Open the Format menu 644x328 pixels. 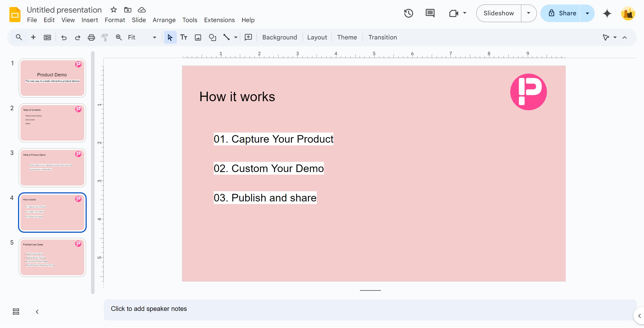tap(115, 20)
